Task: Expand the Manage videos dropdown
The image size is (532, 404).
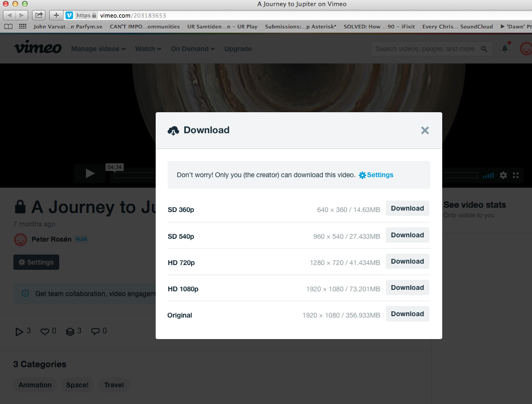Action: point(98,49)
